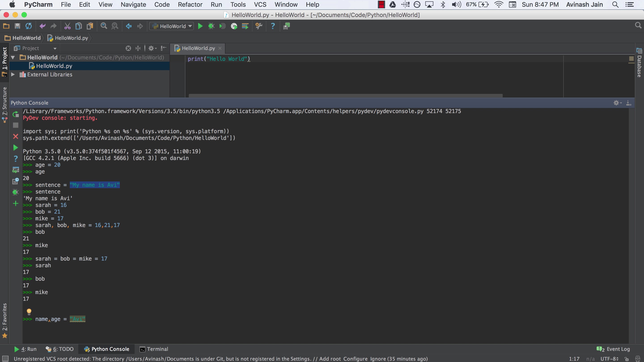Image resolution: width=644 pixels, height=362 pixels.
Task: Click the Replace toolbar icon
Action: [x=115, y=26]
